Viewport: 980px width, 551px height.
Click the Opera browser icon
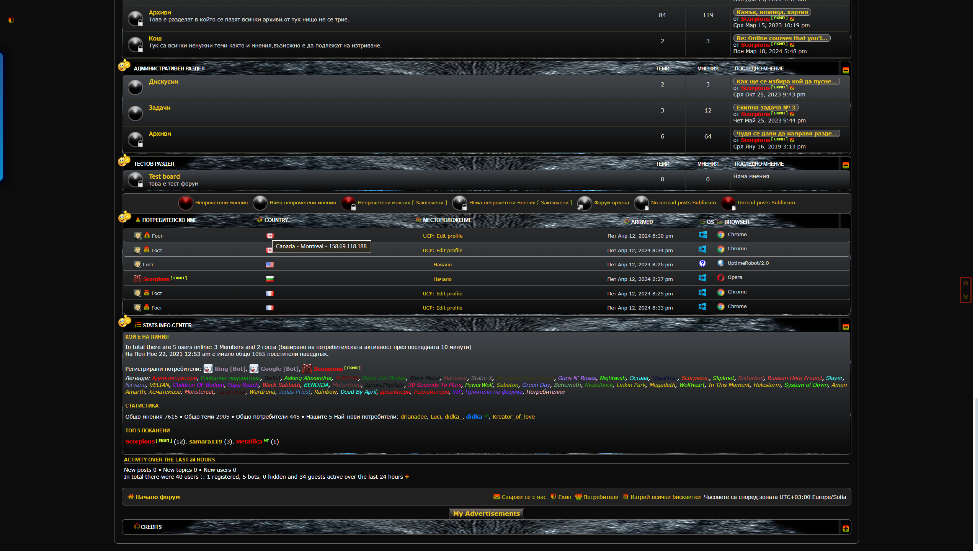pyautogui.click(x=720, y=278)
